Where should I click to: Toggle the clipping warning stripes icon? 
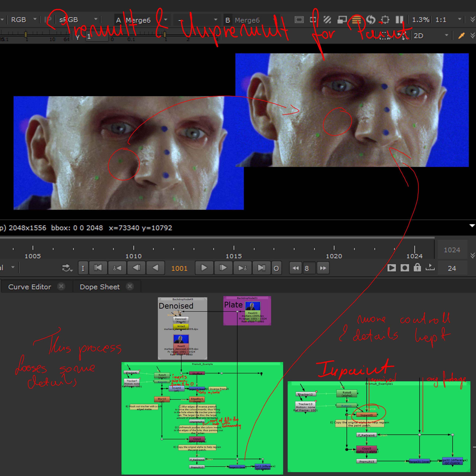[327, 20]
